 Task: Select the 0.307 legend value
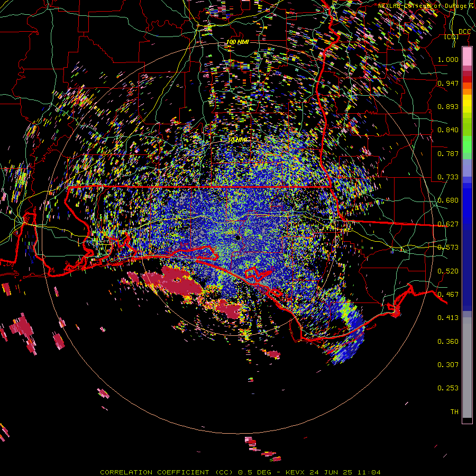[x=448, y=365]
